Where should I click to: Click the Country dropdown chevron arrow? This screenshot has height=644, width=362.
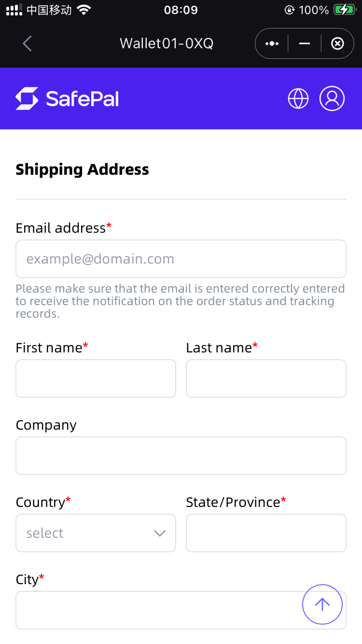tap(160, 533)
